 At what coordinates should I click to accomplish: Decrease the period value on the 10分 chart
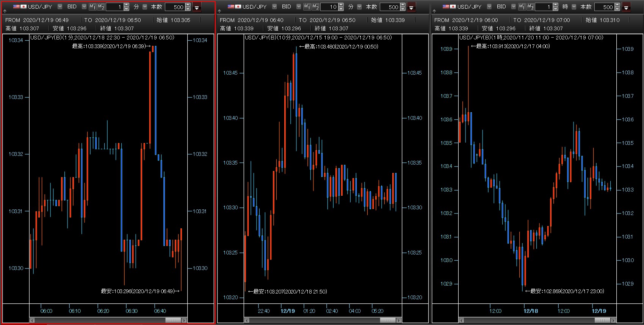[x=341, y=9]
